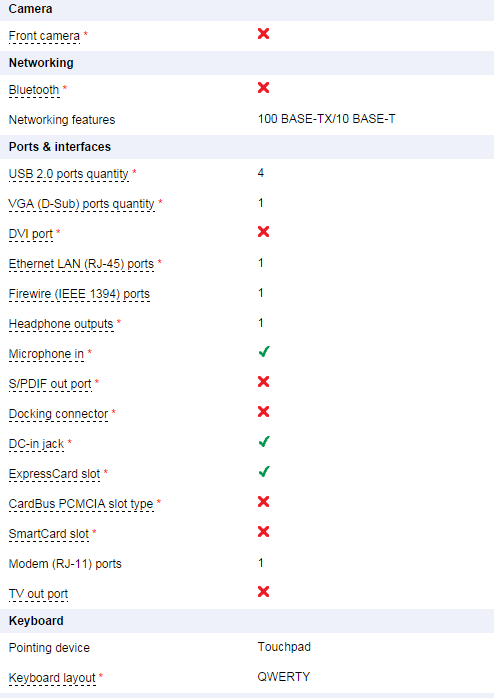Open the Firewire (IEEE 1394) ports term
The height and width of the screenshot is (698, 494).
[79, 294]
